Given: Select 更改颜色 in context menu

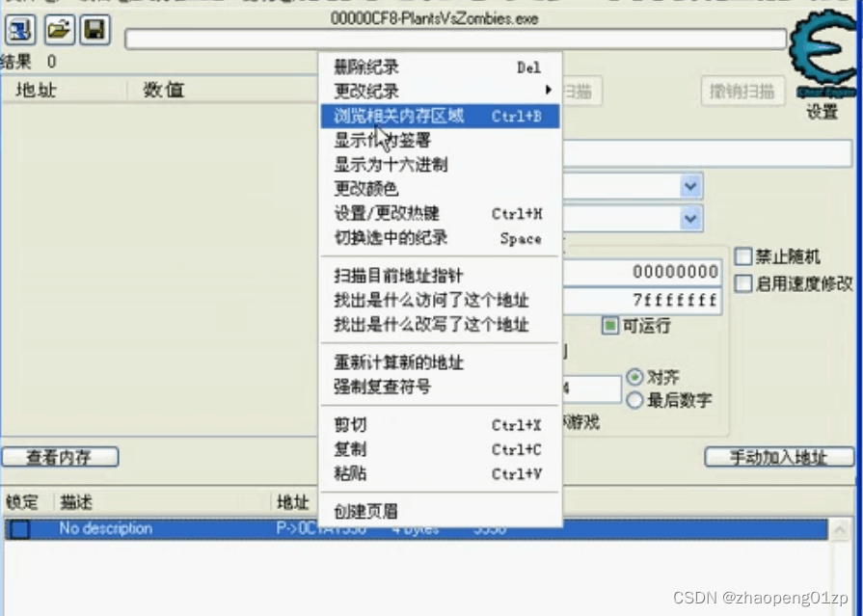Looking at the screenshot, I should pos(440,189).
